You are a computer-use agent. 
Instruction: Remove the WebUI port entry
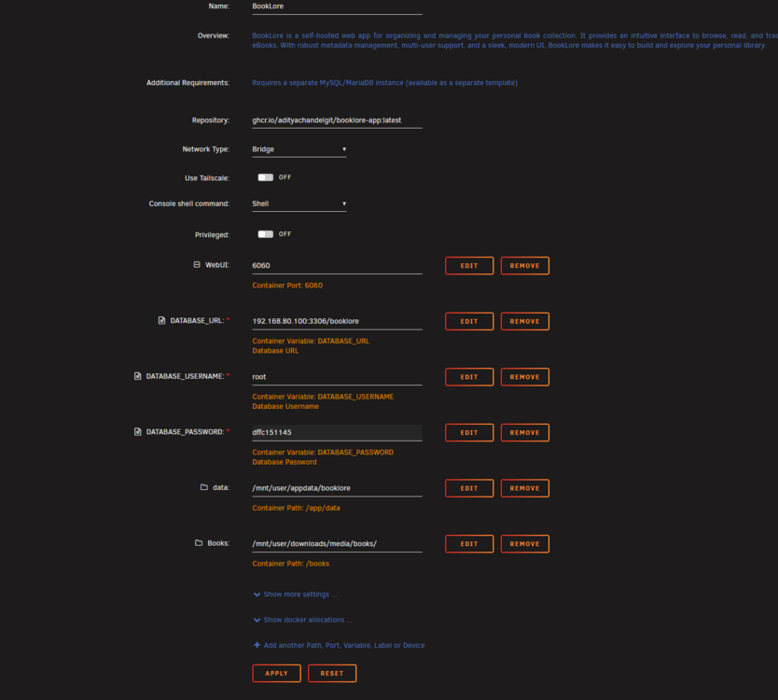[x=525, y=266]
